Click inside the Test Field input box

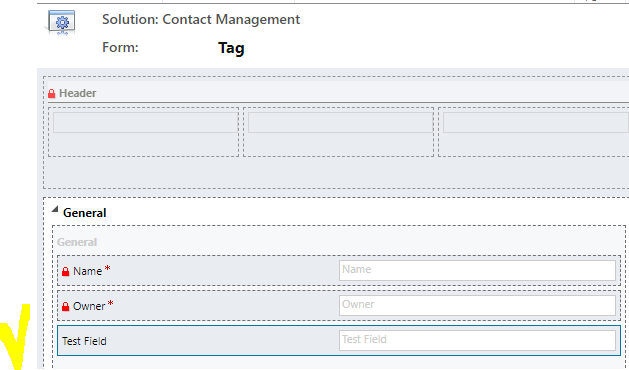coord(477,340)
